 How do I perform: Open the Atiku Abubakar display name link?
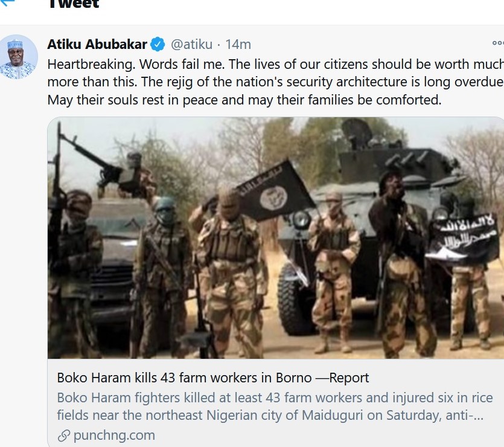[x=97, y=44]
